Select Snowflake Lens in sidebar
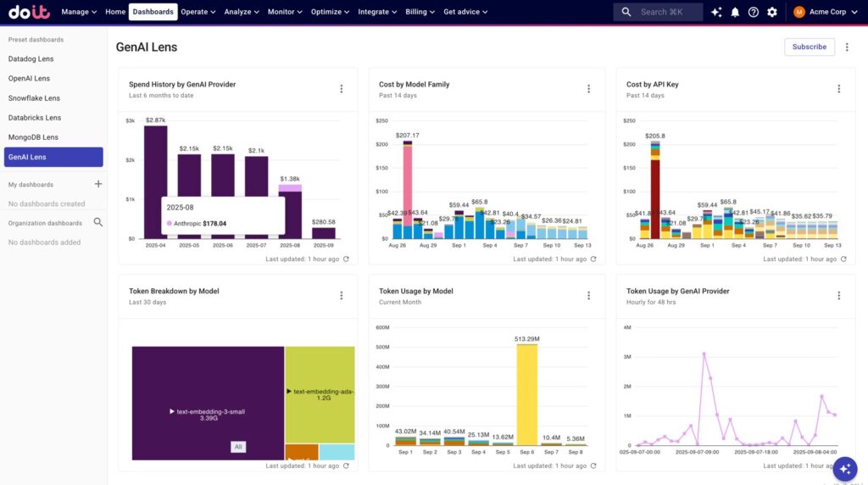The width and height of the screenshot is (868, 485). click(x=34, y=98)
